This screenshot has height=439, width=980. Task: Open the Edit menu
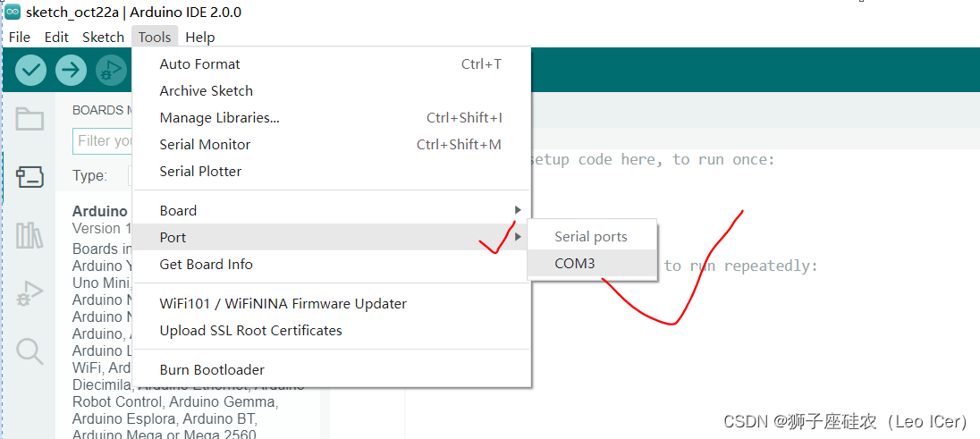[x=56, y=37]
